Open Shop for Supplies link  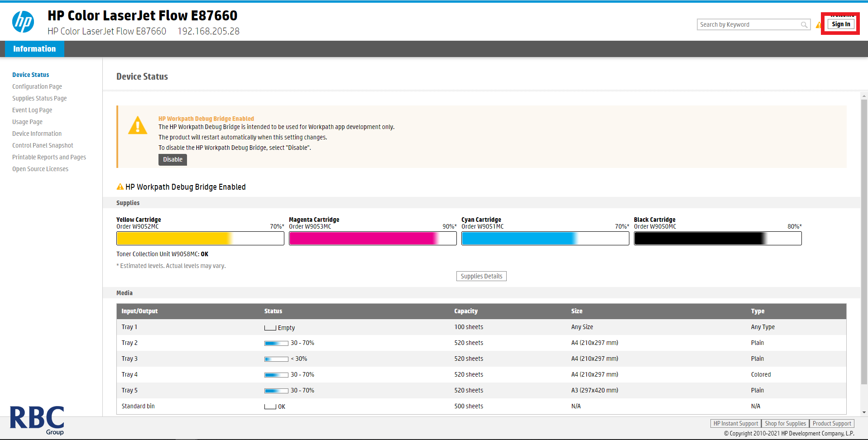785,424
